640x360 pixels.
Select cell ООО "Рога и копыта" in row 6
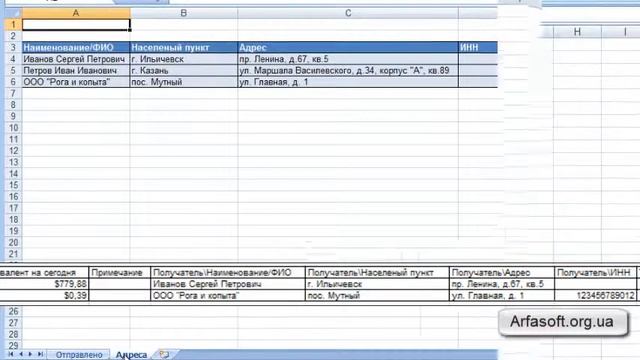(x=76, y=82)
